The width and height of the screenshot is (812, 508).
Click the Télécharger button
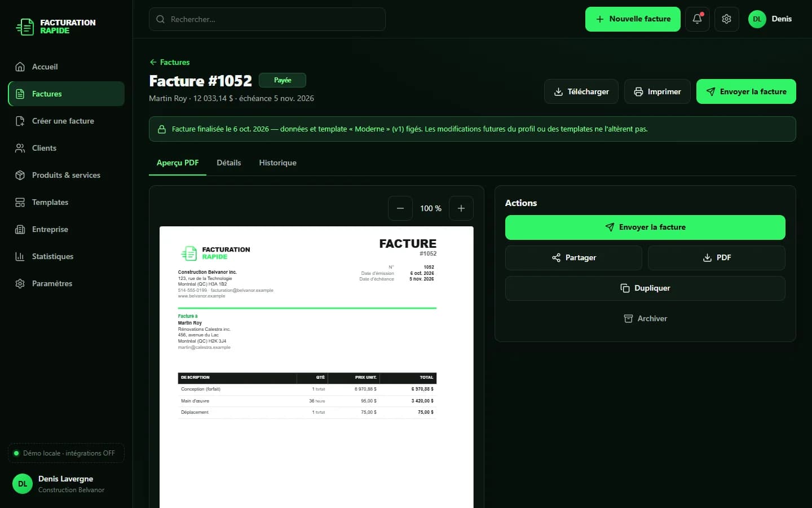(x=581, y=91)
